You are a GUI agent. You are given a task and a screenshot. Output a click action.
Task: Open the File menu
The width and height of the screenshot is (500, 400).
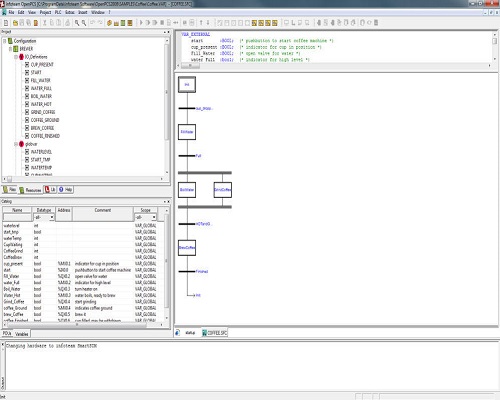11,12
